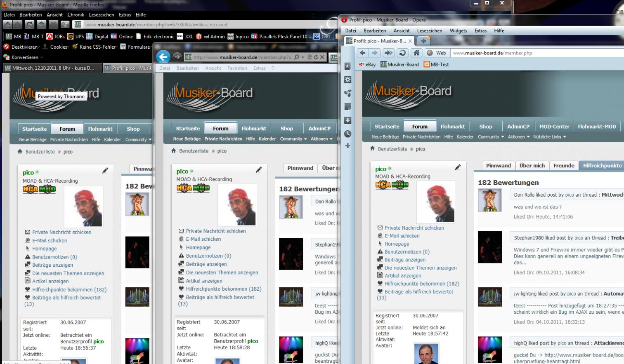This screenshot has width=624, height=364.
Task: Click Don Rollo's avatar thumbnail in Opera
Action: tap(490, 200)
